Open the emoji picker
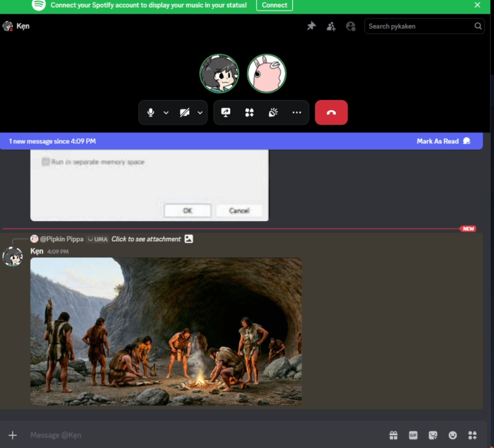This screenshot has height=448, width=494. coord(453,435)
